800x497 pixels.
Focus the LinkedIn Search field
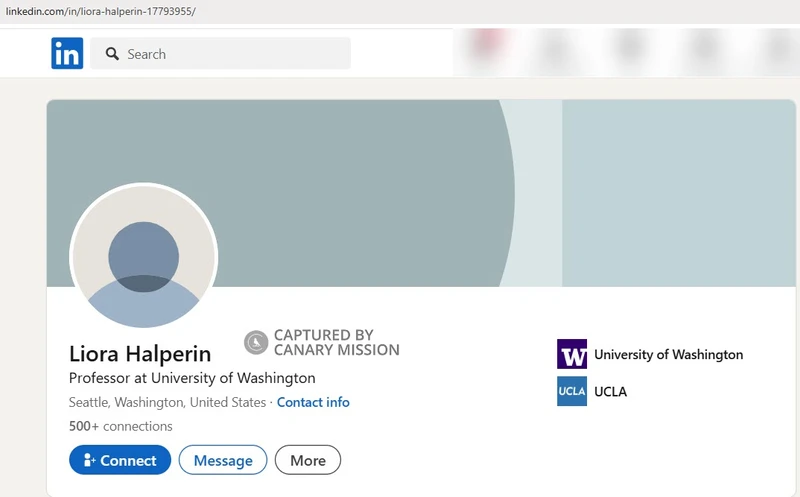(220, 53)
